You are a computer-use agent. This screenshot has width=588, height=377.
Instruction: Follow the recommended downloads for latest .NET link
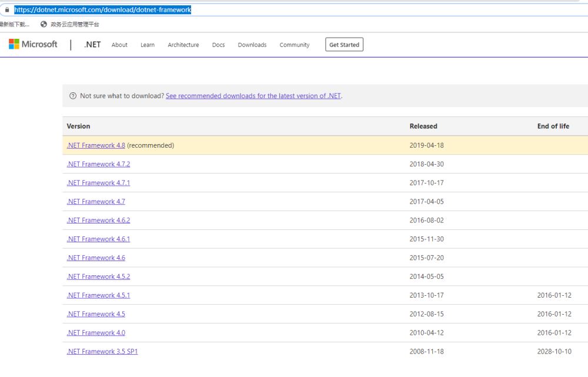[253, 96]
